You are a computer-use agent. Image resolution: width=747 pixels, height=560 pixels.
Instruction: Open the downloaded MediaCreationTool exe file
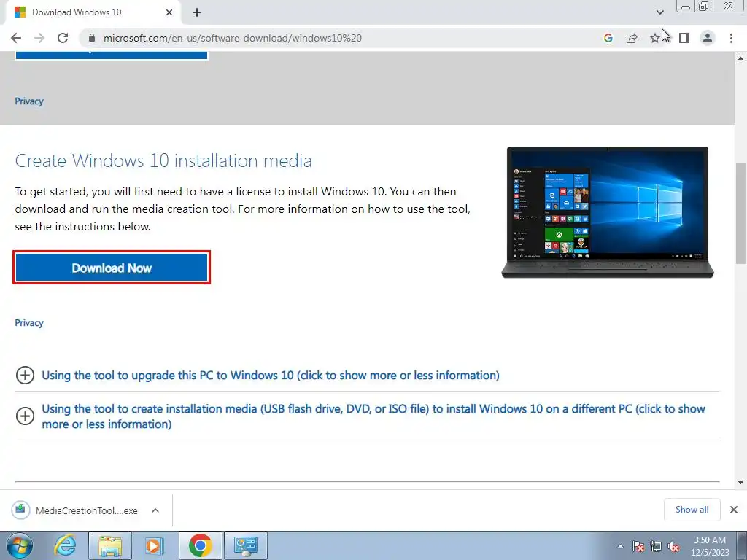click(x=75, y=510)
